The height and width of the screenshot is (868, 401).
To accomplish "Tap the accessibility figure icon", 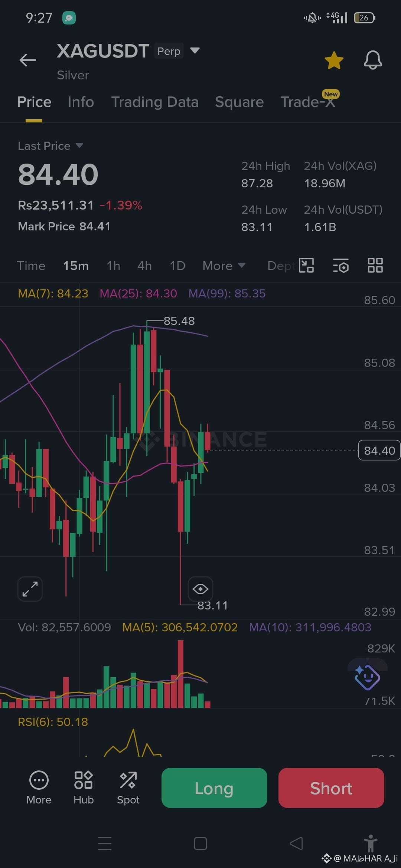I will tap(371, 844).
